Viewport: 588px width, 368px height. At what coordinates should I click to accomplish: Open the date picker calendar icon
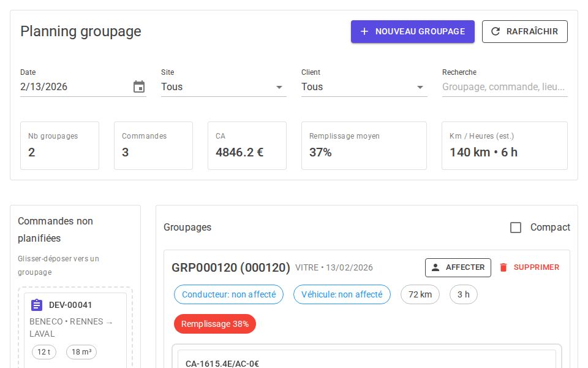click(x=139, y=86)
